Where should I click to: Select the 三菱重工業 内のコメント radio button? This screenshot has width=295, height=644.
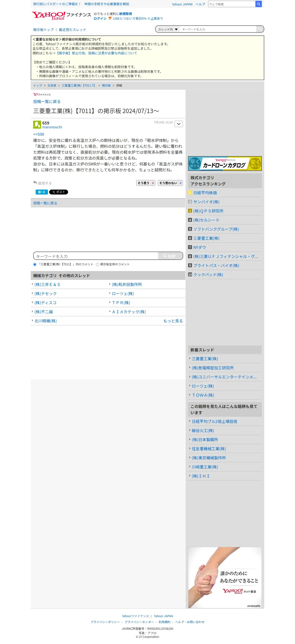pyautogui.click(x=35, y=265)
